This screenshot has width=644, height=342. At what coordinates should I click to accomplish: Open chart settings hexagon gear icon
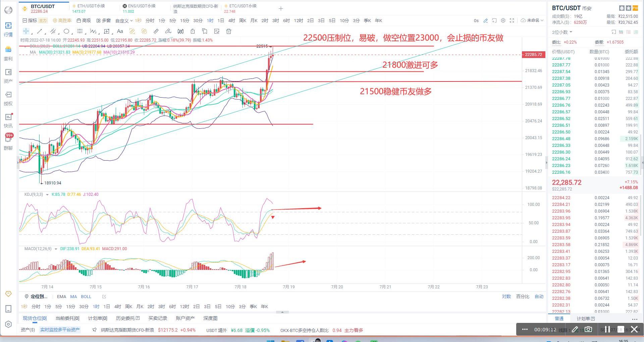pos(503,20)
